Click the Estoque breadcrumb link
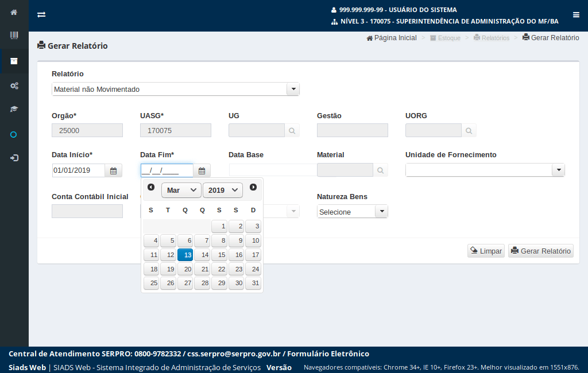The width and height of the screenshot is (588, 373). pos(445,38)
